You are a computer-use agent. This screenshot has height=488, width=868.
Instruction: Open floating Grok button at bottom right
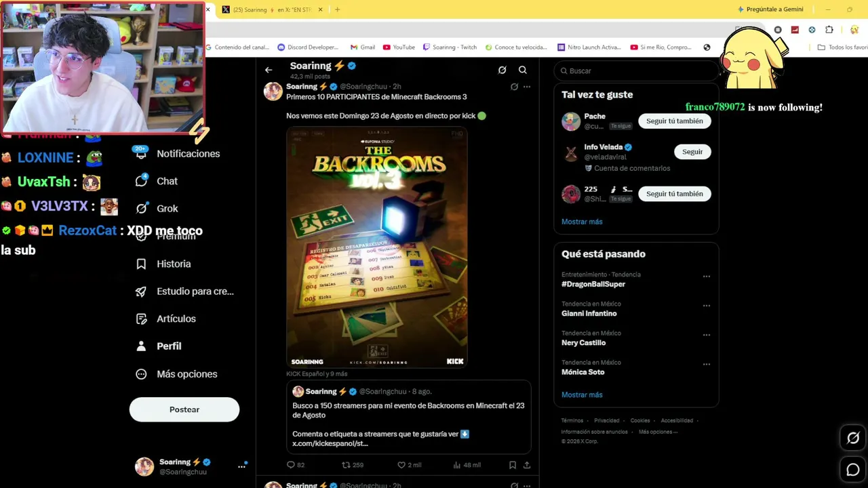click(x=853, y=438)
